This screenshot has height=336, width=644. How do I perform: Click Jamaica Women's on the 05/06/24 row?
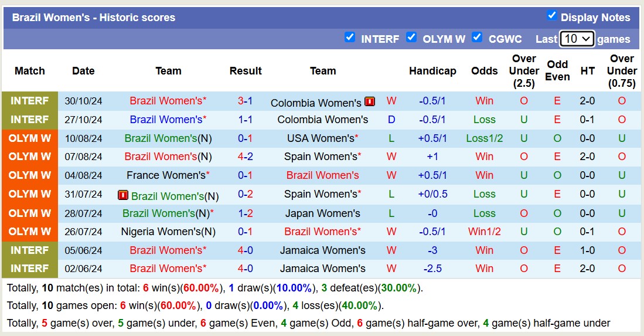322,250
